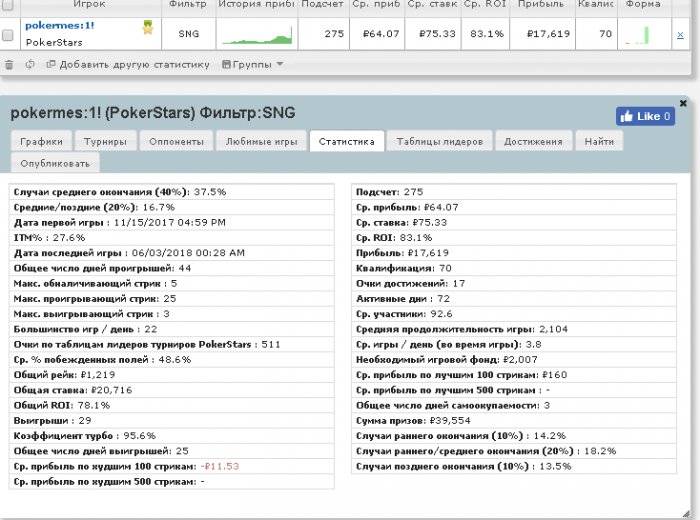This screenshot has width=700, height=520.
Task: Grab the resize handle at panel corner
Action: point(686,514)
